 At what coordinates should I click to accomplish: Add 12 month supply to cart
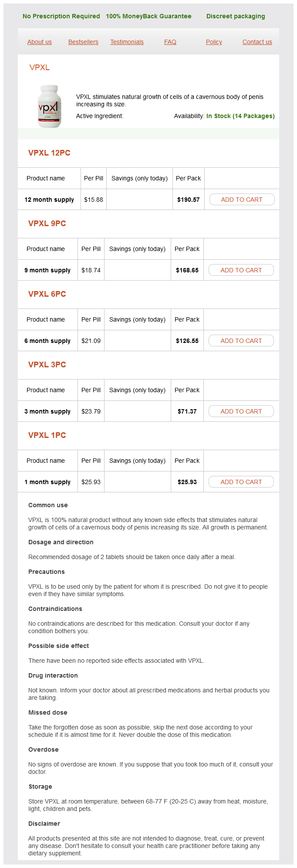(x=242, y=200)
